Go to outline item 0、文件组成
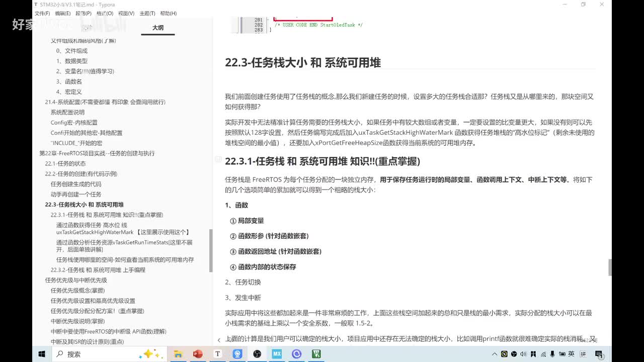 (x=72, y=51)
